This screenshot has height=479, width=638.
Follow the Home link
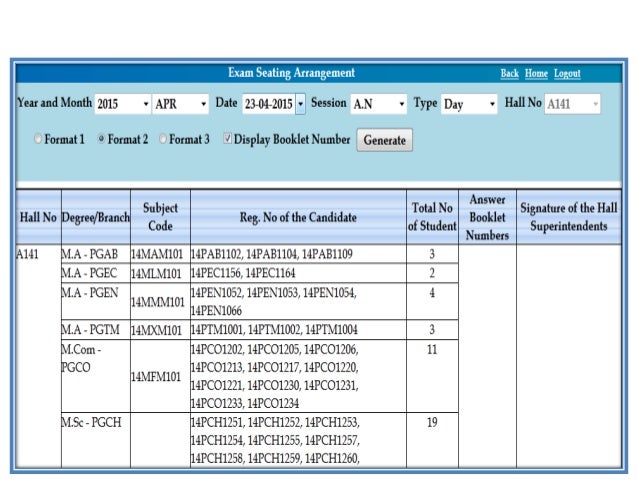(x=536, y=73)
